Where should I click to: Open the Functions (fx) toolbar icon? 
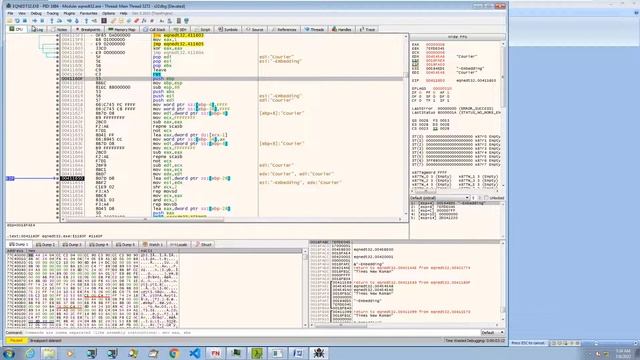[144, 20]
